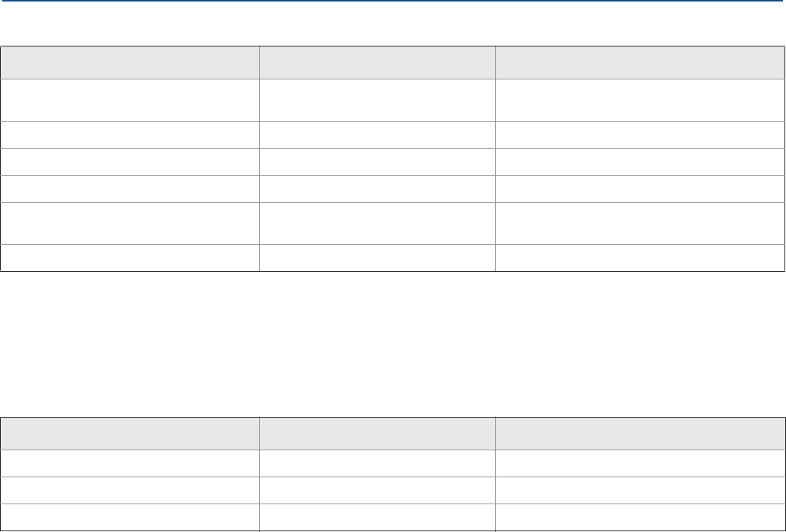
Task: Click last body row, middle column, top table
Action: 377,257
